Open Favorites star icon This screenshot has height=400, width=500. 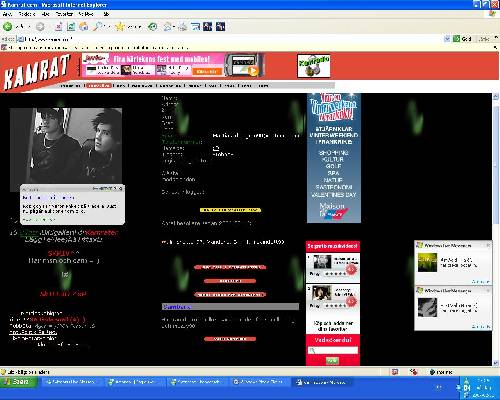tap(120, 27)
